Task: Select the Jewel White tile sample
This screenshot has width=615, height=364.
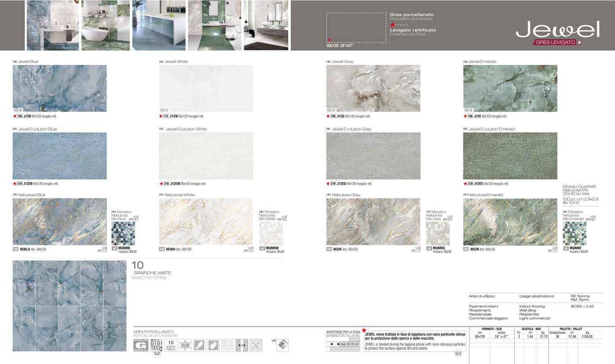Action: 206,89
